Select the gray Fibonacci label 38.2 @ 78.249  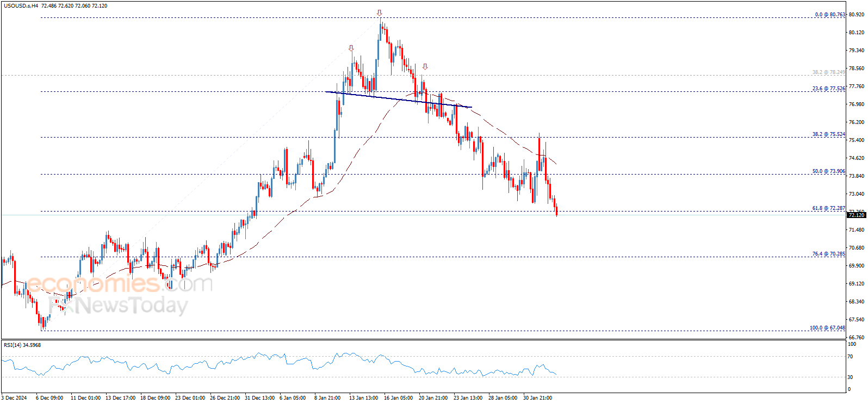pyautogui.click(x=829, y=72)
